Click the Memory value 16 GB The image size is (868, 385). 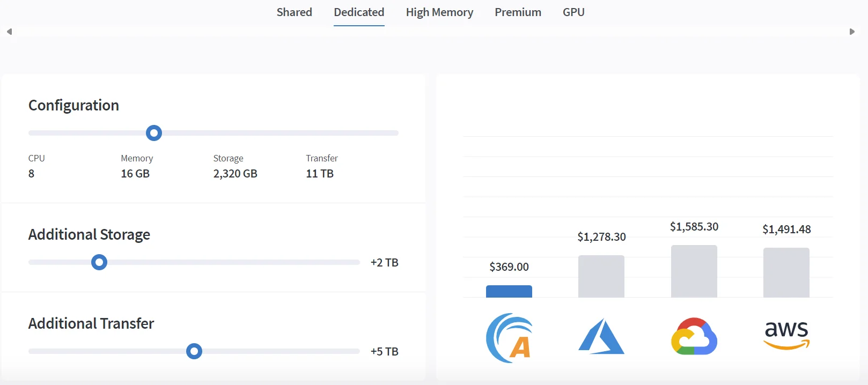coord(135,174)
